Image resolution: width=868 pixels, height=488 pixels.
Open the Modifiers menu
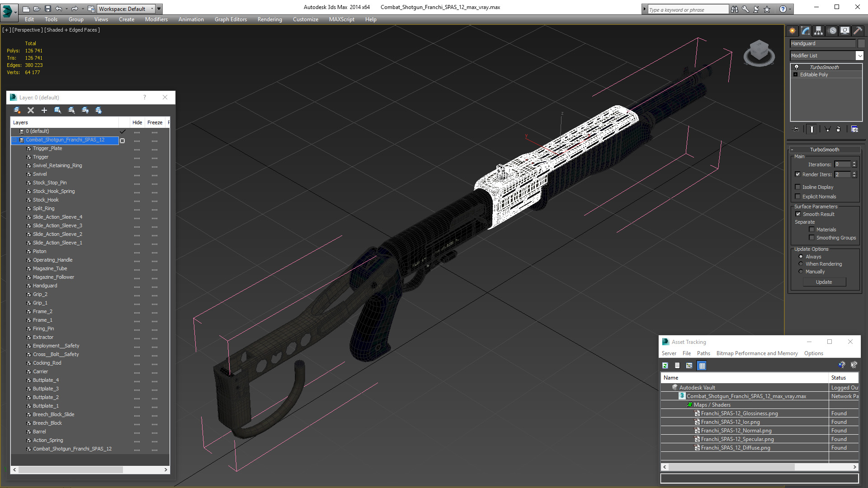[156, 19]
